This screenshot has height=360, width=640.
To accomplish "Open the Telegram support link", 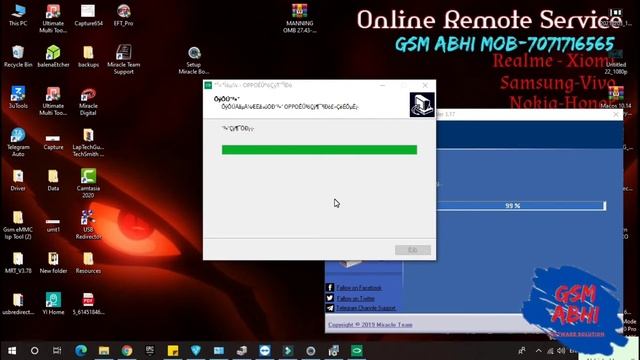I will [x=366, y=308].
